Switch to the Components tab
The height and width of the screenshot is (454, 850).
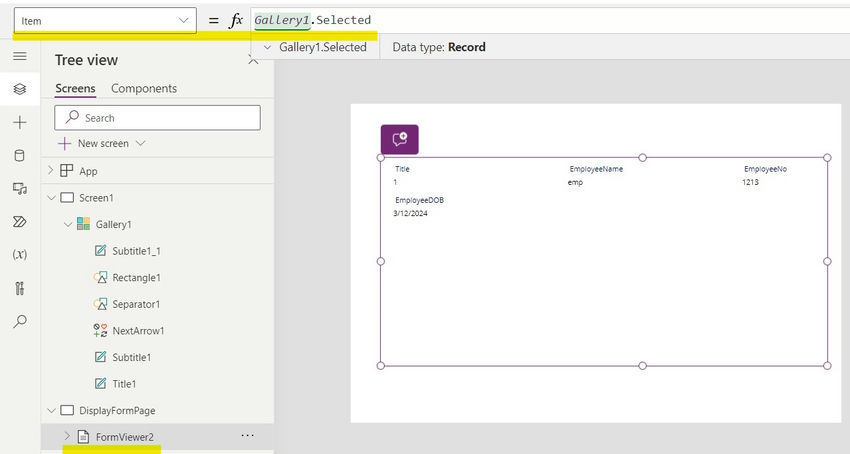(x=144, y=88)
